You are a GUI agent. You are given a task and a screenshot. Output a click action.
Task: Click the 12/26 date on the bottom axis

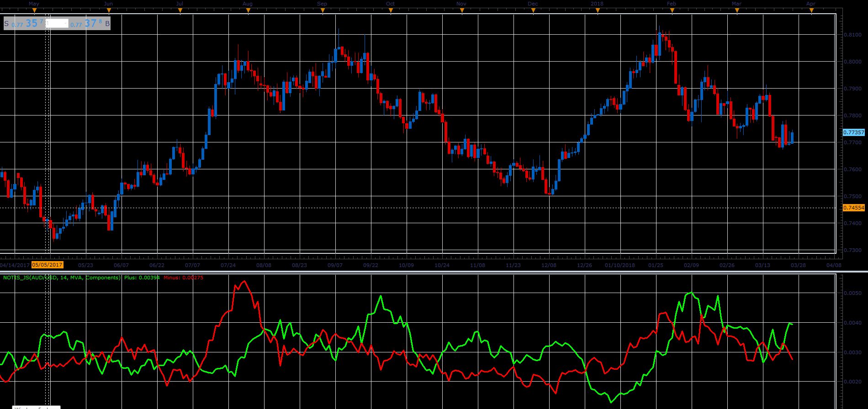[x=584, y=265]
